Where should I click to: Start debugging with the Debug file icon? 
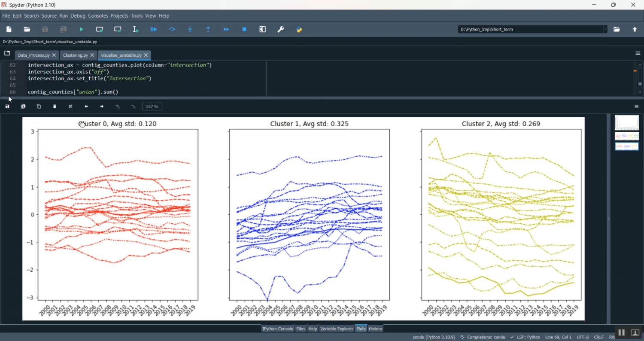click(154, 29)
